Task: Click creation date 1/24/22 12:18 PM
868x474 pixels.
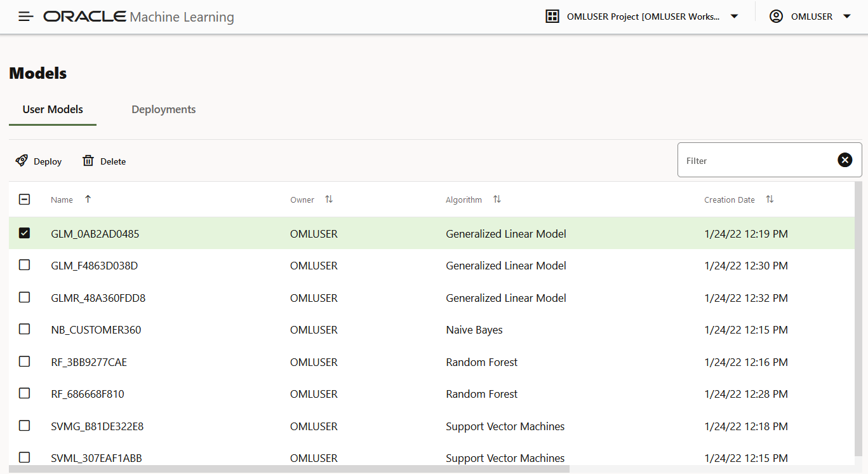Action: pyautogui.click(x=746, y=426)
